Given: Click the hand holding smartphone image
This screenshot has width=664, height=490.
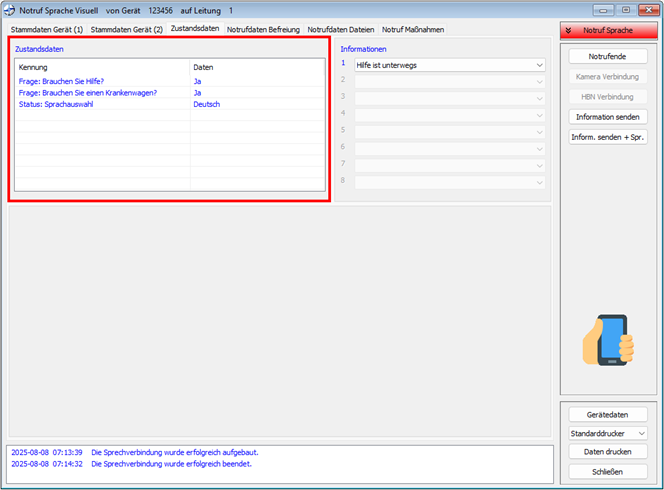Looking at the screenshot, I should click(x=608, y=340).
